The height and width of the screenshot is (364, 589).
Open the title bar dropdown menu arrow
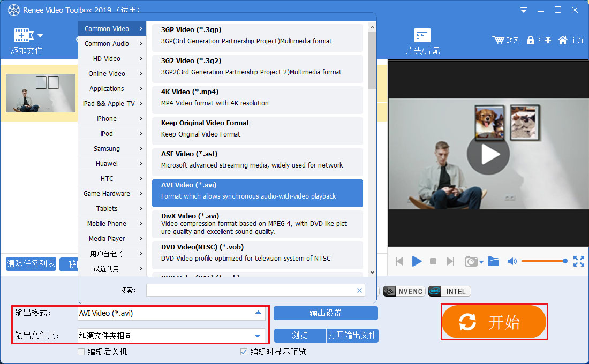click(523, 11)
